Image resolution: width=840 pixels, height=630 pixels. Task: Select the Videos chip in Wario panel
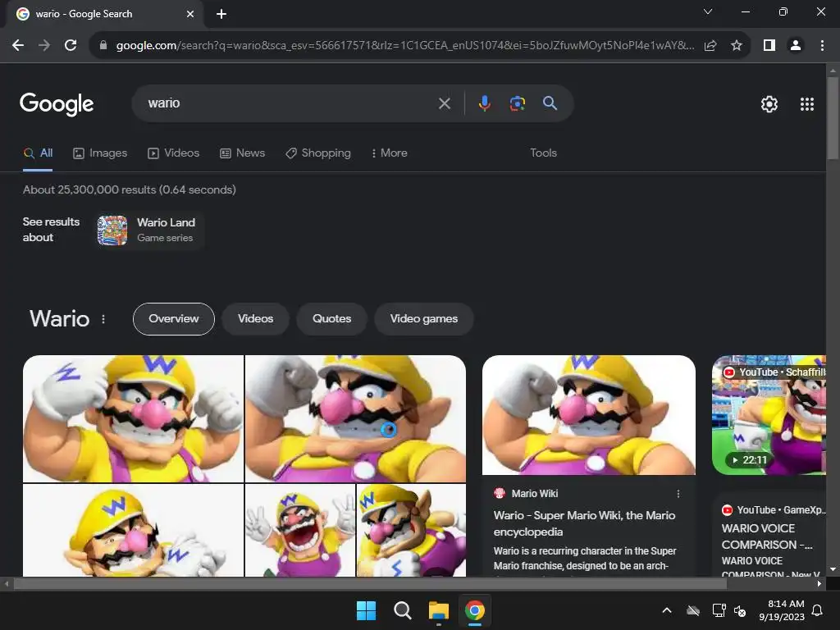click(x=256, y=319)
